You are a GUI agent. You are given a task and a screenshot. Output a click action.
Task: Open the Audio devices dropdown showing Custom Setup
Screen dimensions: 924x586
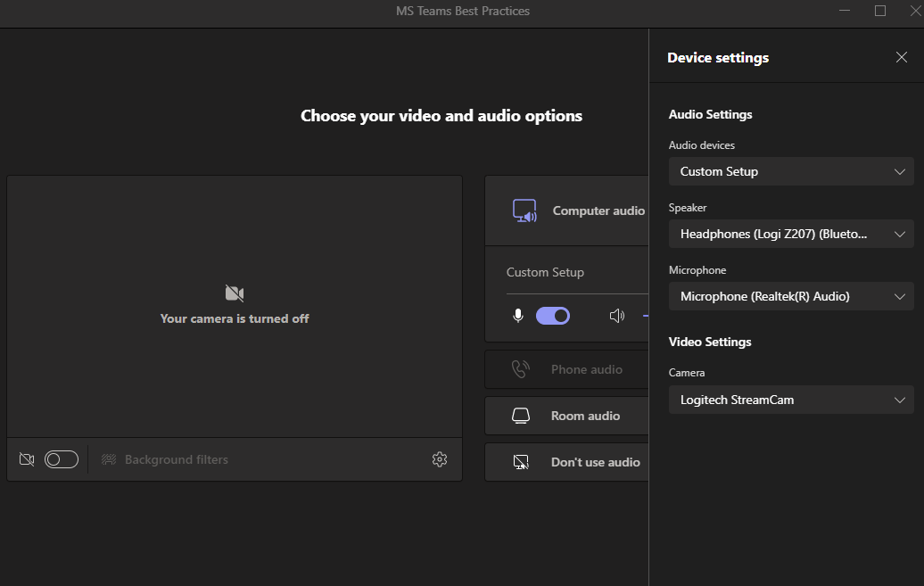point(791,171)
